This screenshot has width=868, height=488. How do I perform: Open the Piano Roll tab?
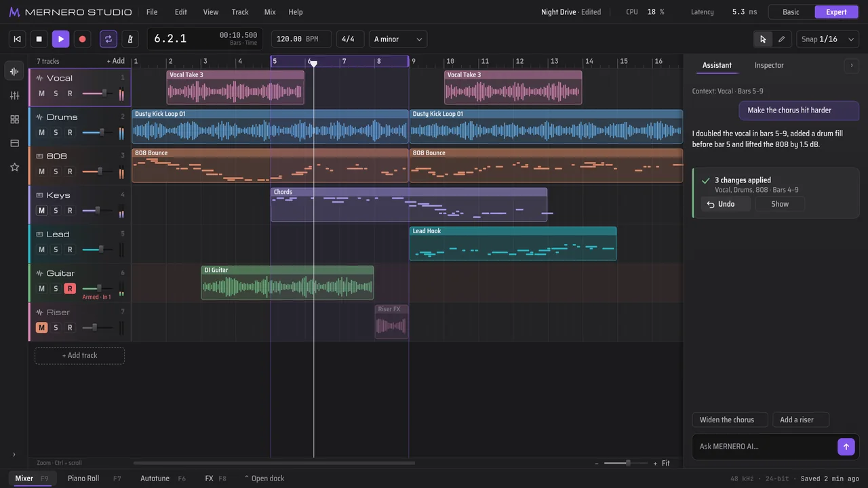[x=83, y=479]
